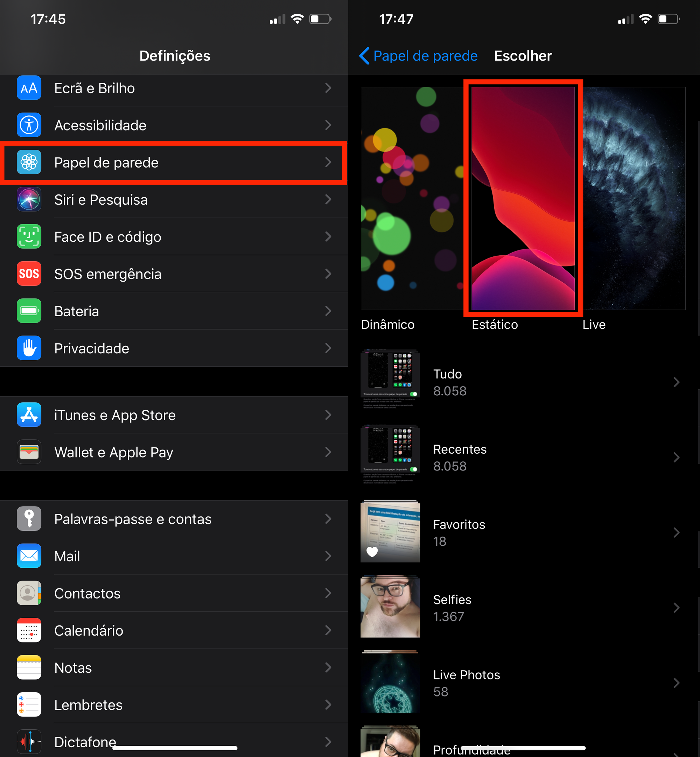Open the Selfies album thumbnail
The width and height of the screenshot is (700, 757).
[390, 606]
